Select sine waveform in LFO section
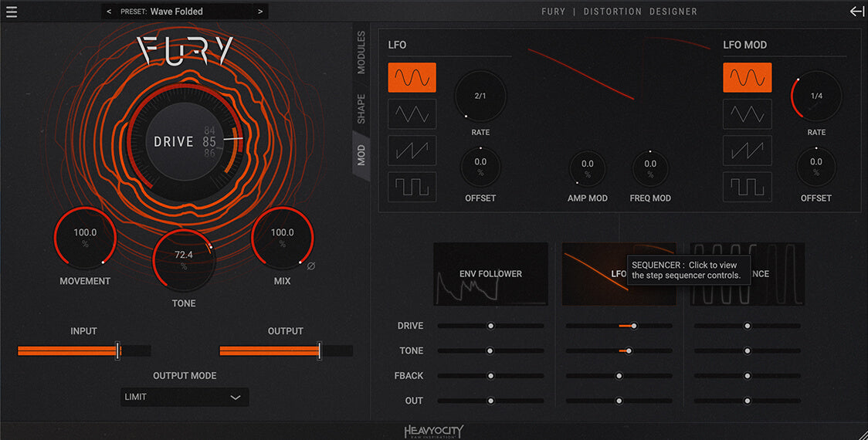 (412, 78)
